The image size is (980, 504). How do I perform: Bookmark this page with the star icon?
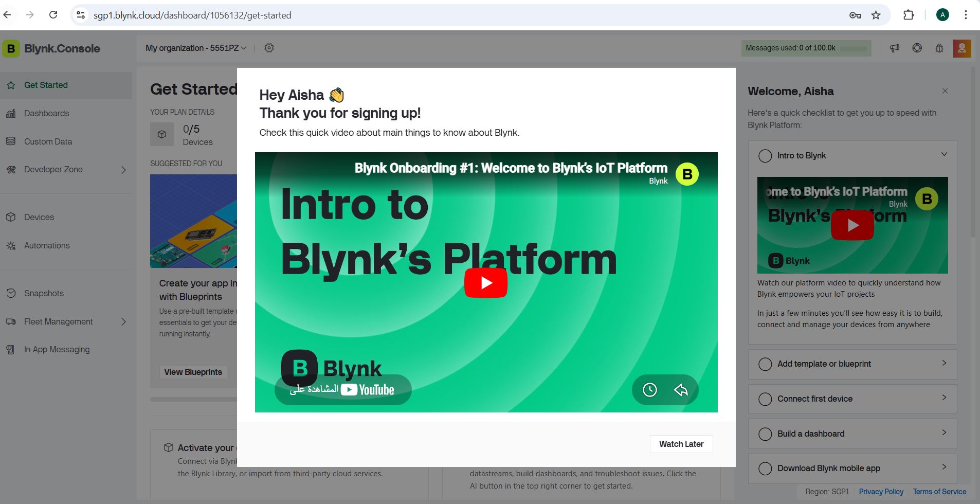876,15
